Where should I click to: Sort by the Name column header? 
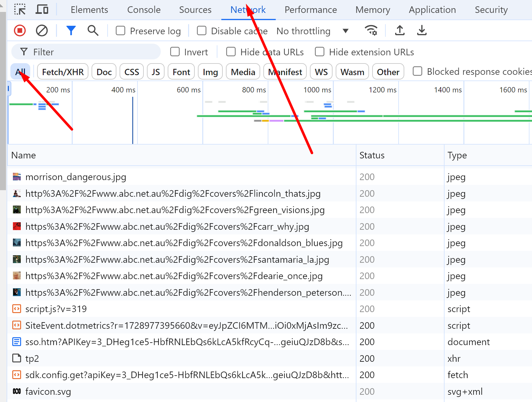coord(182,155)
